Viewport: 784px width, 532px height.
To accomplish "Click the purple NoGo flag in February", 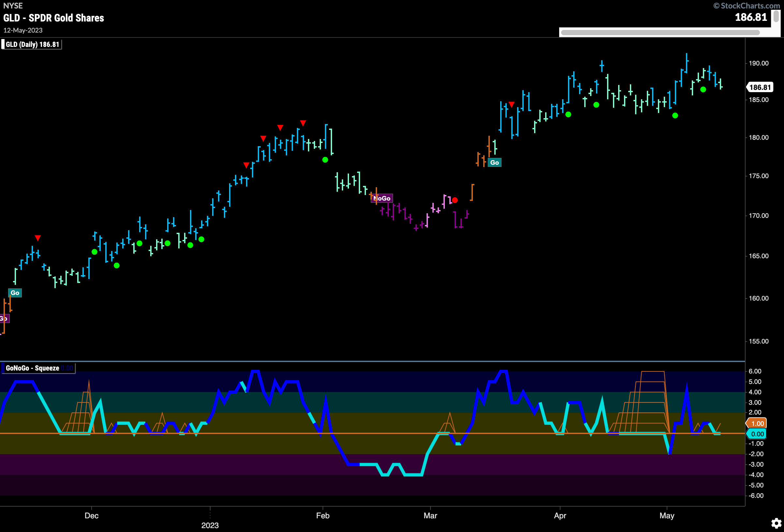I will click(382, 198).
